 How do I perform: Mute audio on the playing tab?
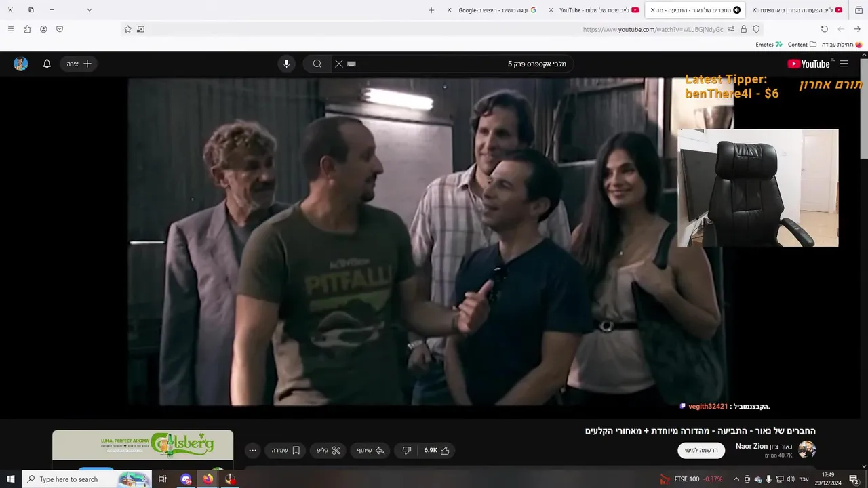click(736, 10)
